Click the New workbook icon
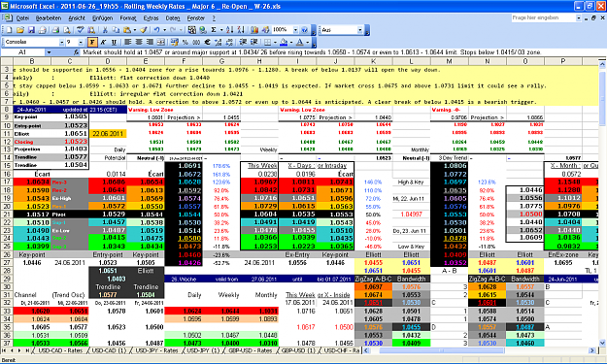 tap(10, 30)
